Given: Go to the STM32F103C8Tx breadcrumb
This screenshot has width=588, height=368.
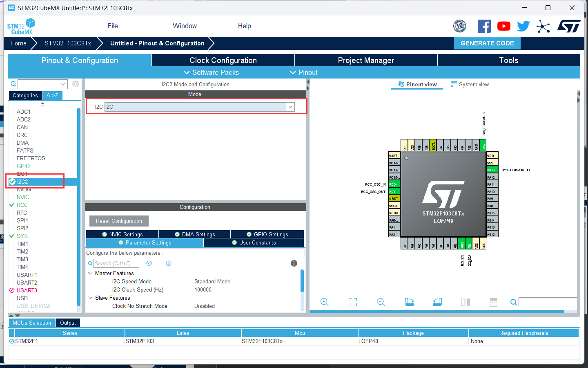Looking at the screenshot, I should [x=68, y=43].
